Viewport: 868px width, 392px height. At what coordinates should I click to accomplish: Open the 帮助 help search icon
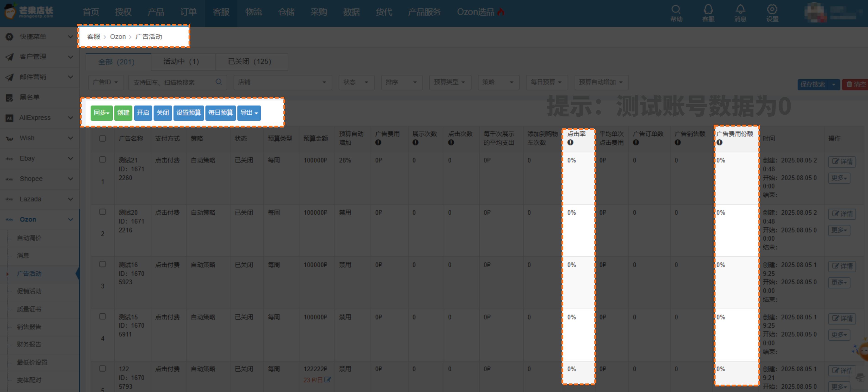point(676,9)
